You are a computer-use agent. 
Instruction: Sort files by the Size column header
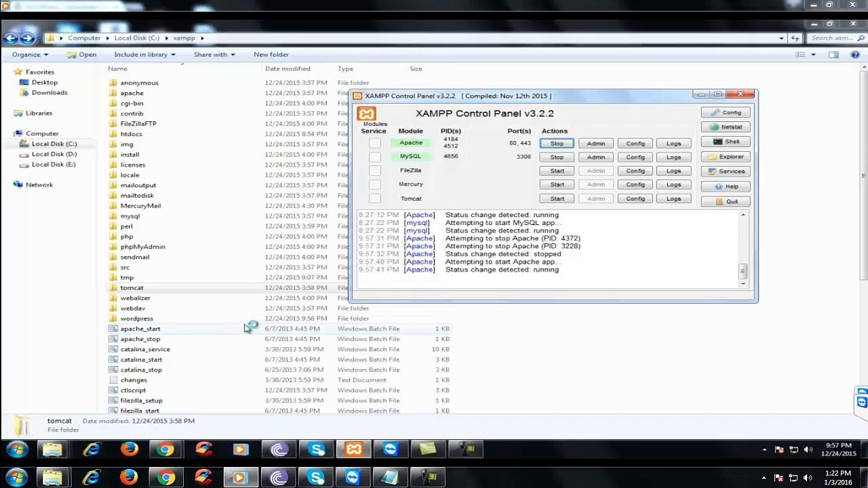tap(416, 68)
